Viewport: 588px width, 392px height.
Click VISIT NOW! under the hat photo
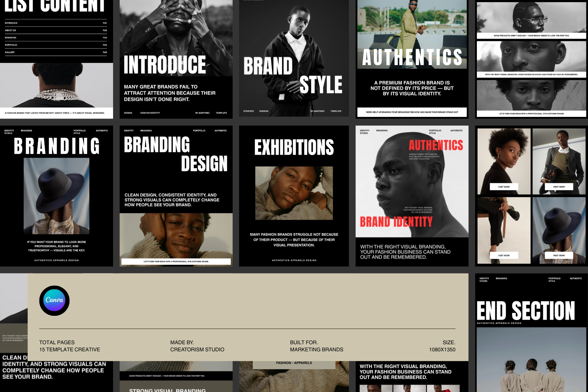[x=559, y=255]
